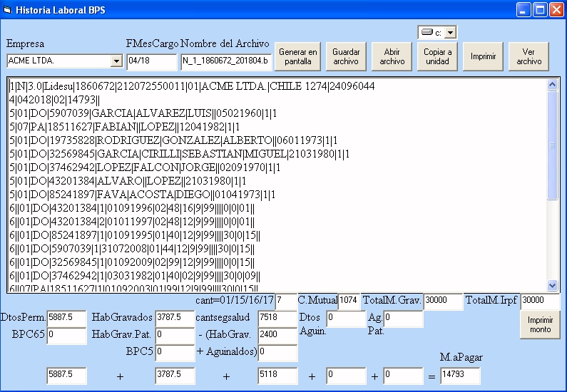Screen dimensions: 567x392
Task: Click the Nombre del Archivo text field
Action: 226,62
